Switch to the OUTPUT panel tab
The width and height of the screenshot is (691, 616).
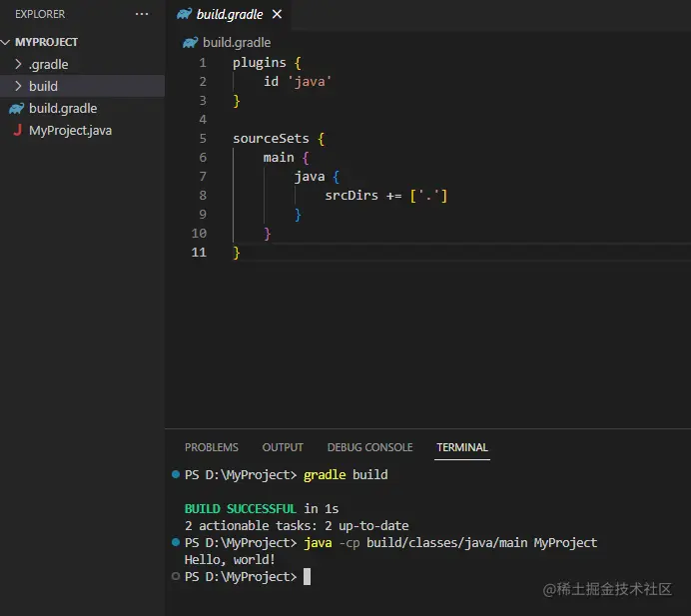point(283,447)
